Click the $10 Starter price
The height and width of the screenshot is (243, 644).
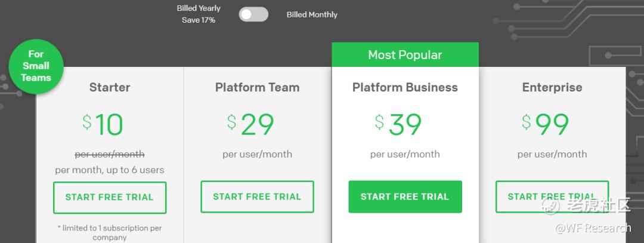tap(103, 124)
